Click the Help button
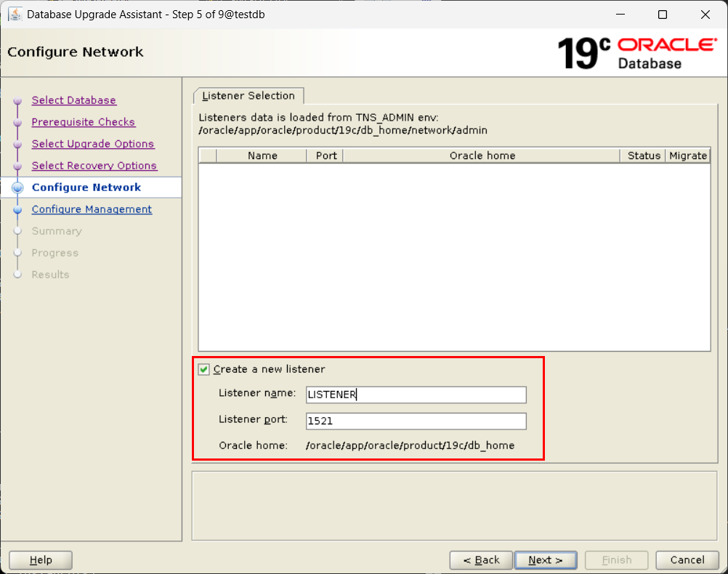Image resolution: width=728 pixels, height=574 pixels. click(41, 560)
